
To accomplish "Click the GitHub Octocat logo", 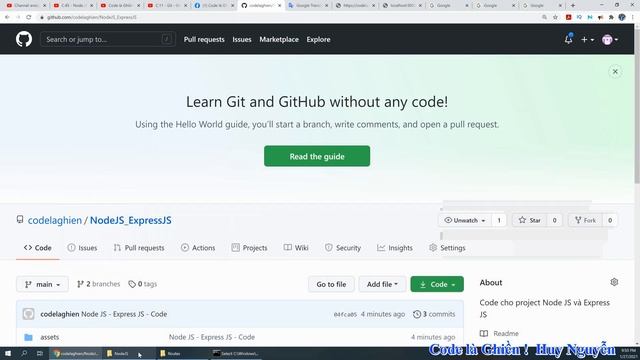I will coord(24,39).
